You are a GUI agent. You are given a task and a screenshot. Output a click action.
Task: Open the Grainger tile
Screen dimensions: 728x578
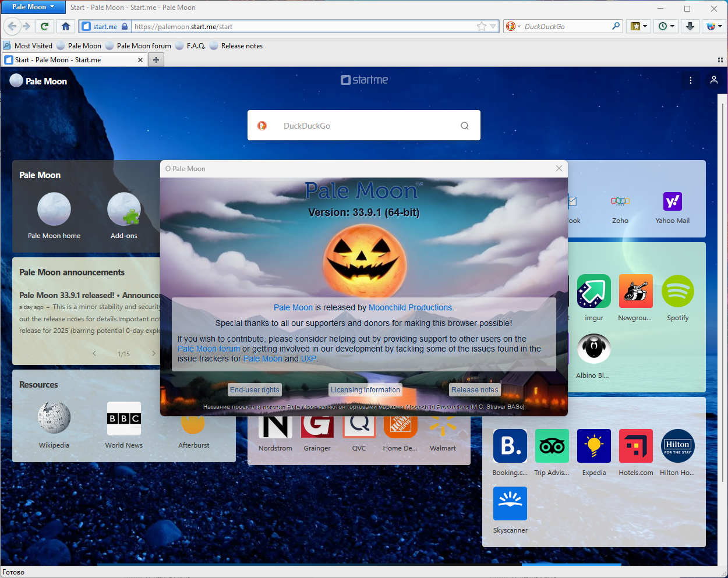click(x=317, y=434)
